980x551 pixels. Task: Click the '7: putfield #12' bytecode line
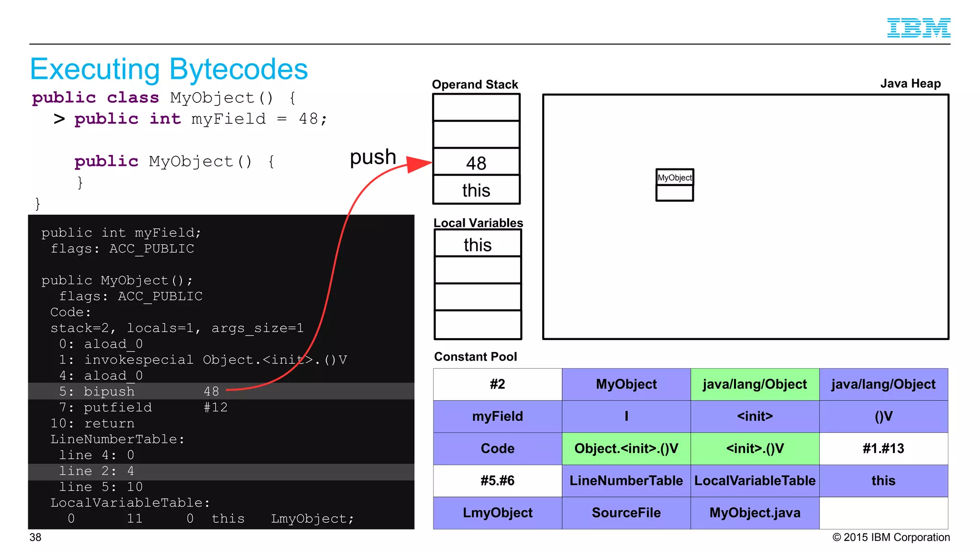(x=143, y=407)
